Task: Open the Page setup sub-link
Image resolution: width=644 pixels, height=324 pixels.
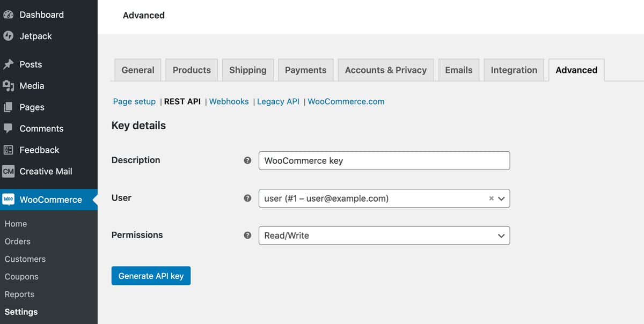Action: [x=134, y=101]
